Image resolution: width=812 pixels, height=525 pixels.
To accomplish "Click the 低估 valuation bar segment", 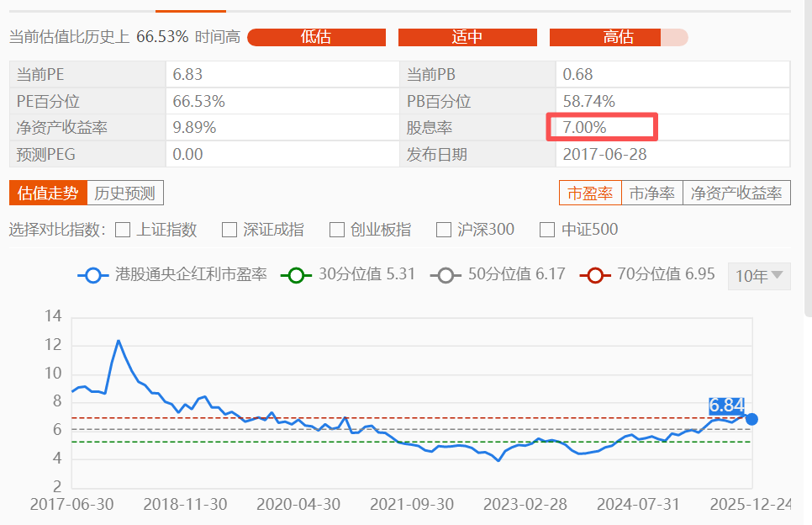I will (x=316, y=37).
